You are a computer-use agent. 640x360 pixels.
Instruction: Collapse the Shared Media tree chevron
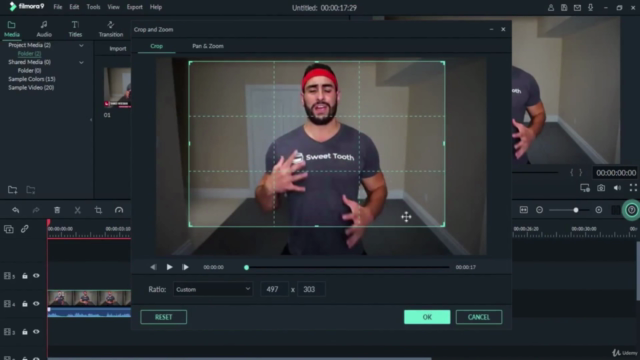[x=81, y=62]
